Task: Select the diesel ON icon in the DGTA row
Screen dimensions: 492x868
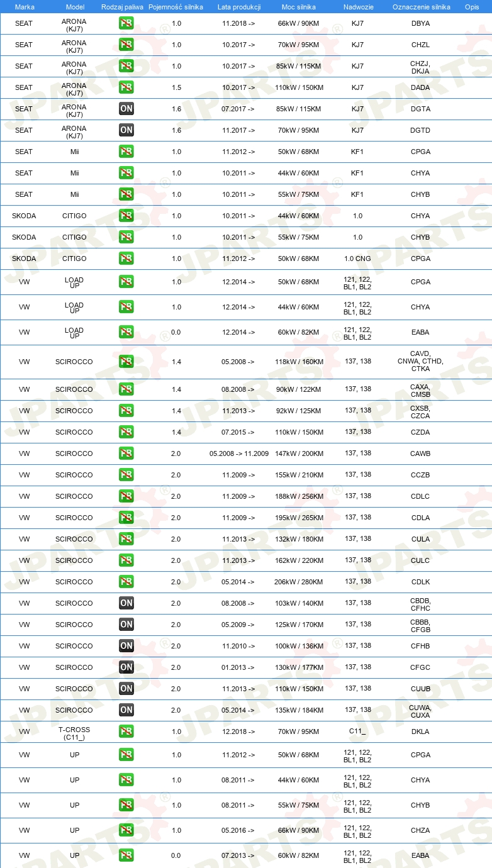Action: (126, 109)
